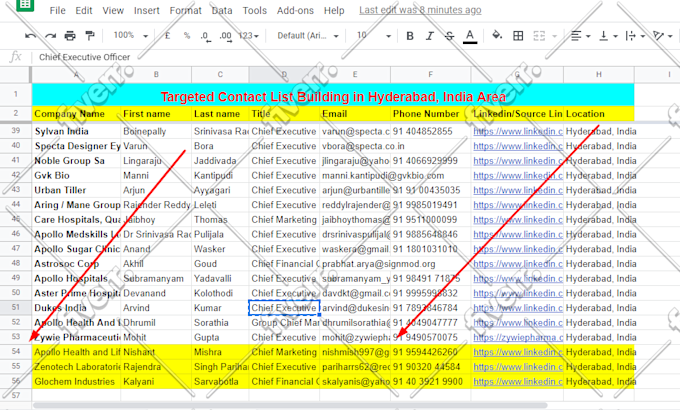Select row 51 header
The height and width of the screenshot is (410, 680).
16,308
